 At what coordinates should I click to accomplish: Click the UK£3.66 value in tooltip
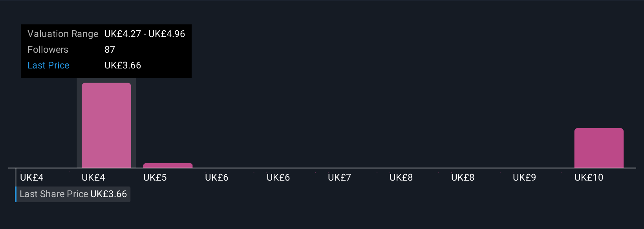click(x=123, y=65)
